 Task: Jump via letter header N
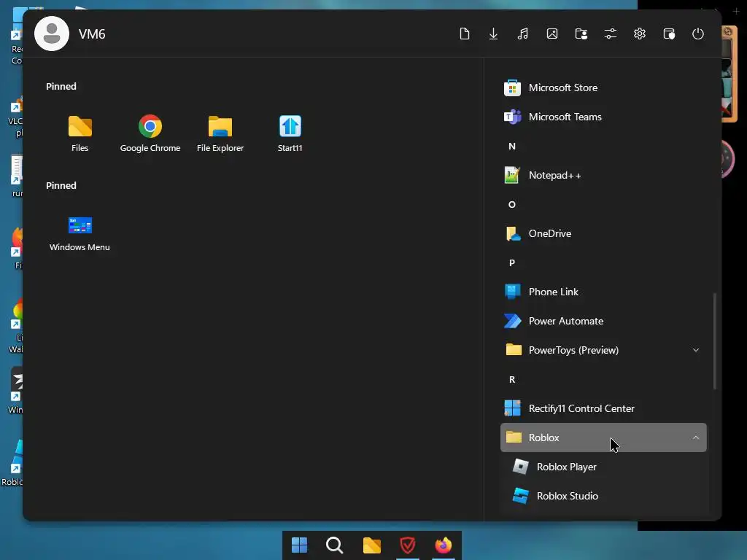512,146
